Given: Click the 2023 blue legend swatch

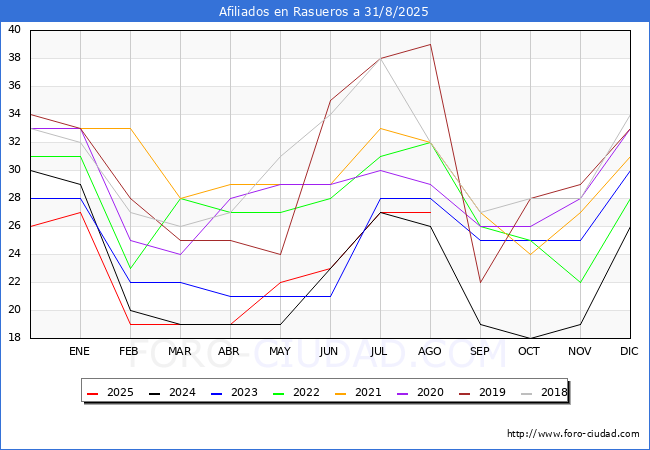Looking at the screenshot, I should click(217, 393).
